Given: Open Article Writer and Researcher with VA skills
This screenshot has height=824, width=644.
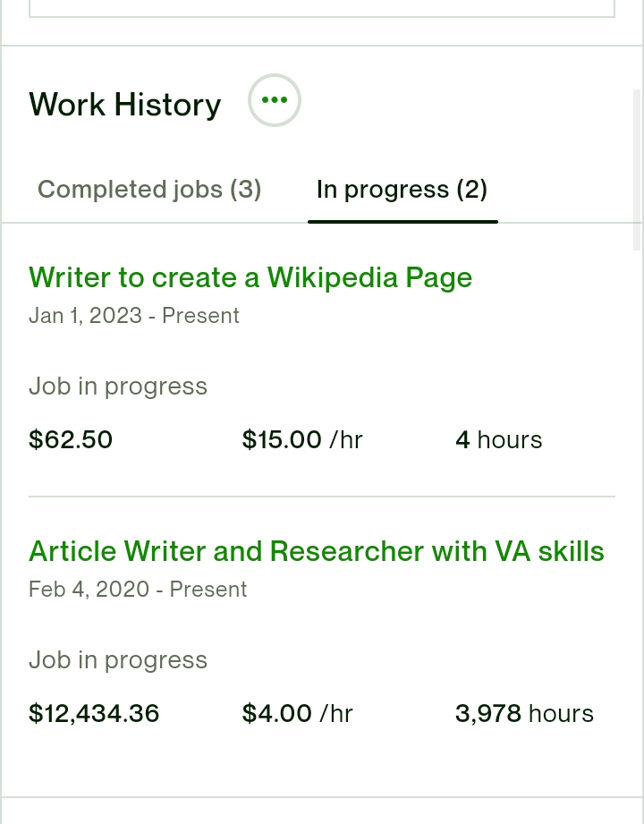Looking at the screenshot, I should click(317, 551).
